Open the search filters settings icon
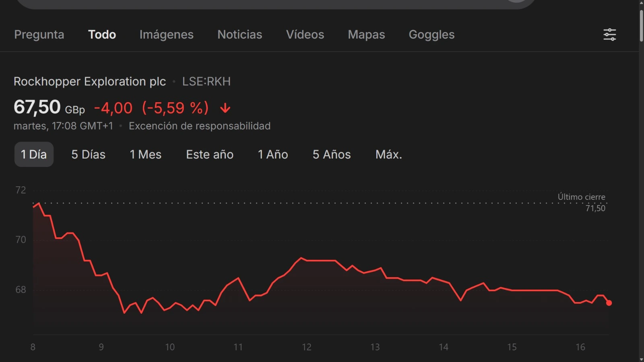 [609, 35]
